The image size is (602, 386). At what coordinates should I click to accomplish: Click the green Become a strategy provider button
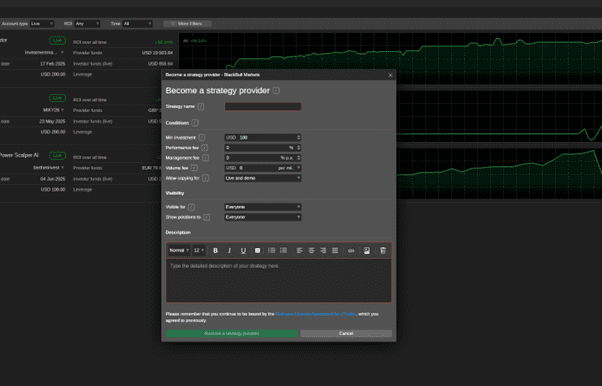pos(232,333)
